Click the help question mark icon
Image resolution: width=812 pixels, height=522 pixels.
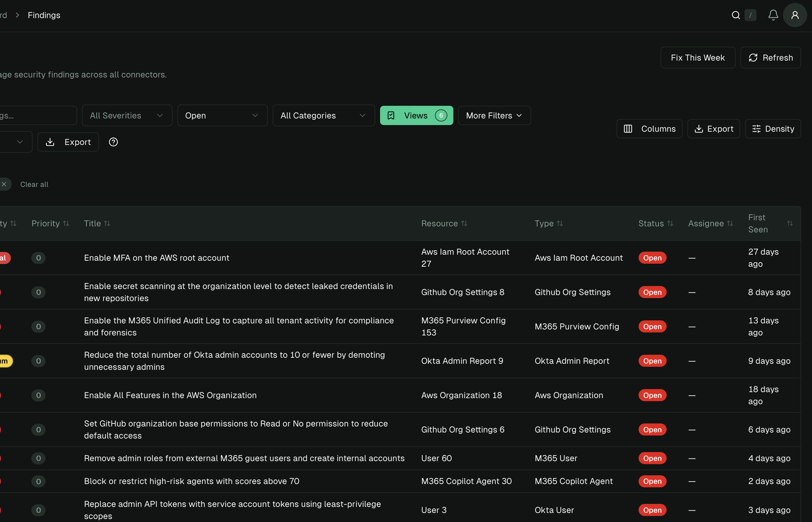[113, 142]
